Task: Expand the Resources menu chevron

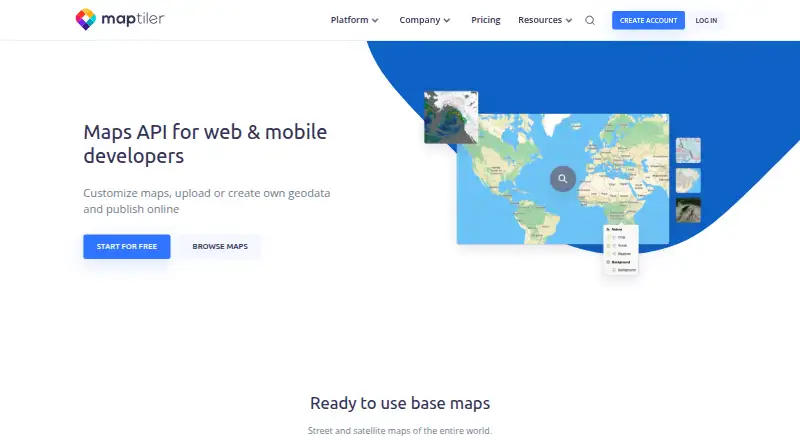Action: (x=569, y=20)
